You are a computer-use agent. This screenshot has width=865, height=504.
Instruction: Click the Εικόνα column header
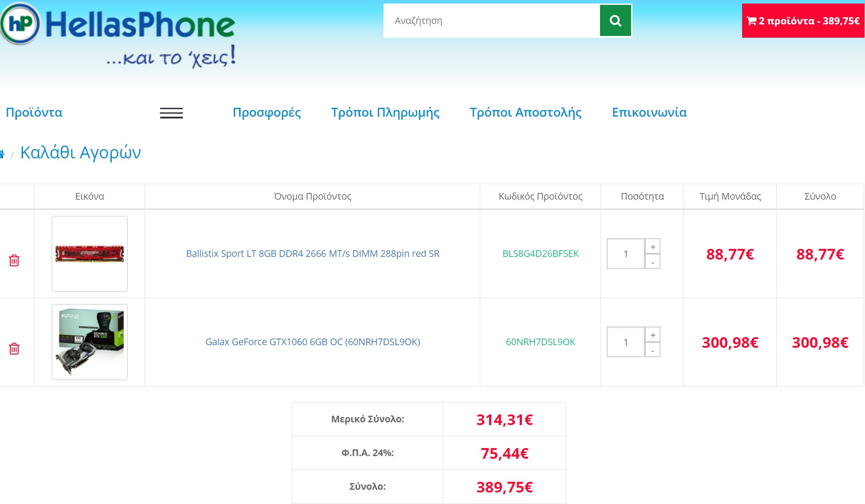point(90,197)
